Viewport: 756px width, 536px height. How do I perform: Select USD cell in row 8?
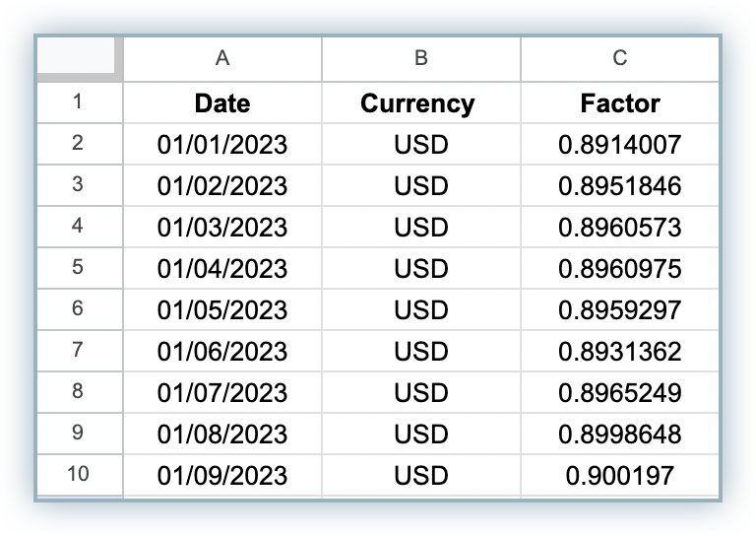(x=421, y=393)
